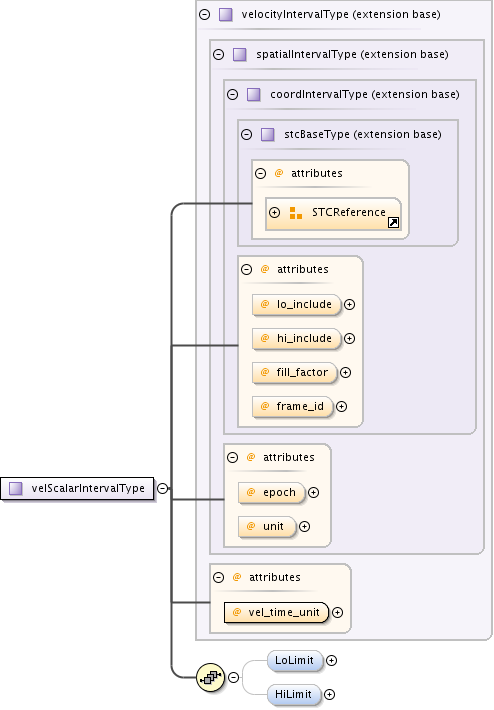The height and width of the screenshot is (710, 494).
Task: Collapse attributes group containing epoch
Action: [233, 457]
